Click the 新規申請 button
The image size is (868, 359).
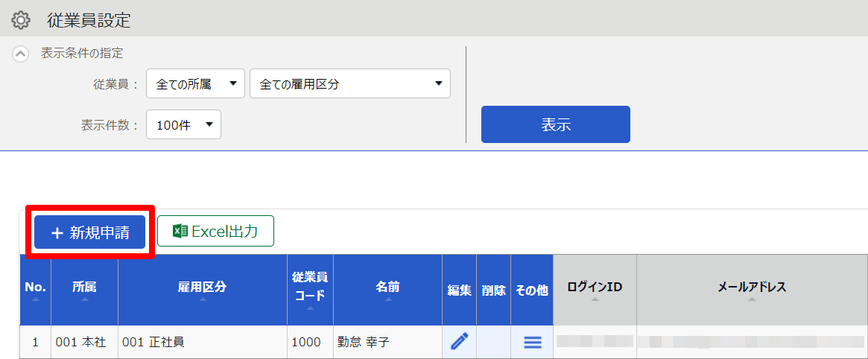[x=89, y=232]
